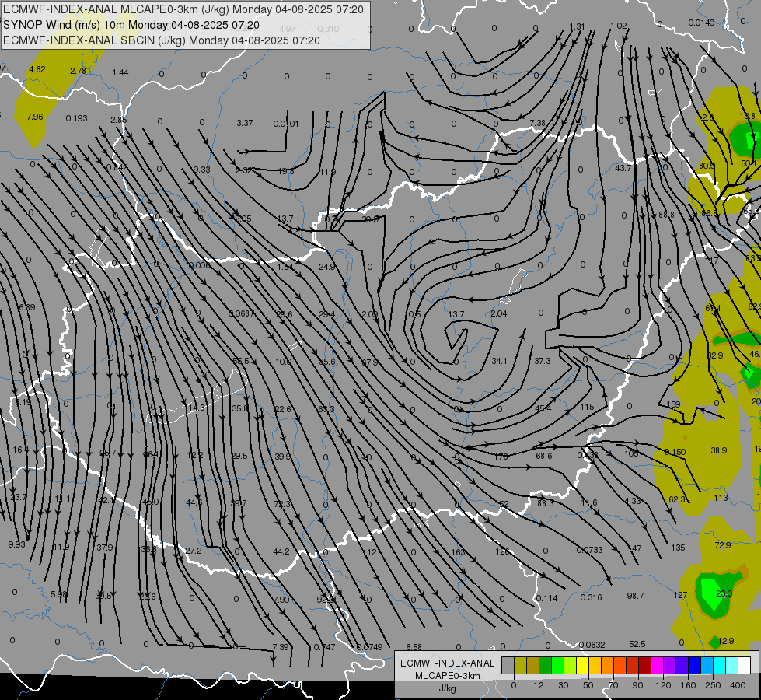Click the map value 7.96
Screen dimensions: 761x700
pyautogui.click(x=34, y=117)
